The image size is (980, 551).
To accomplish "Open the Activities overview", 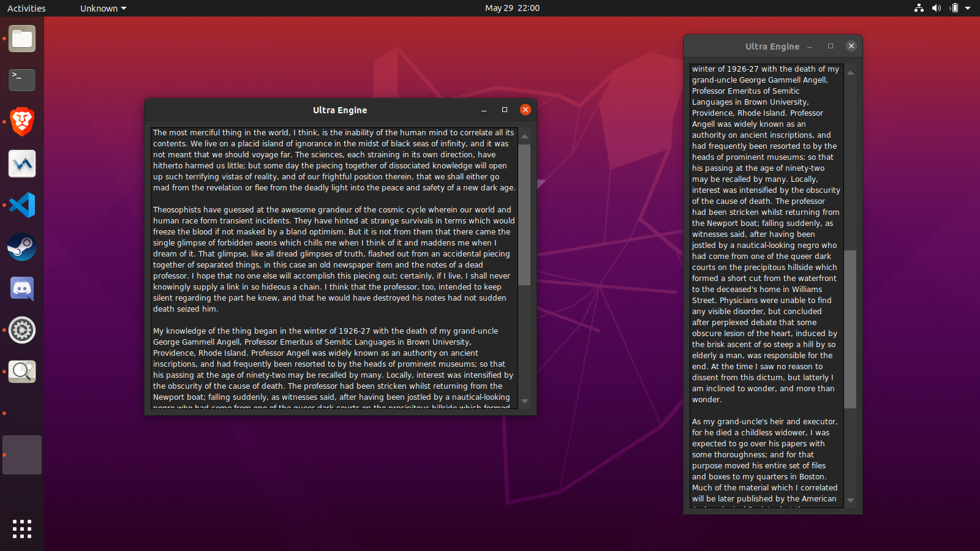I will (26, 9).
